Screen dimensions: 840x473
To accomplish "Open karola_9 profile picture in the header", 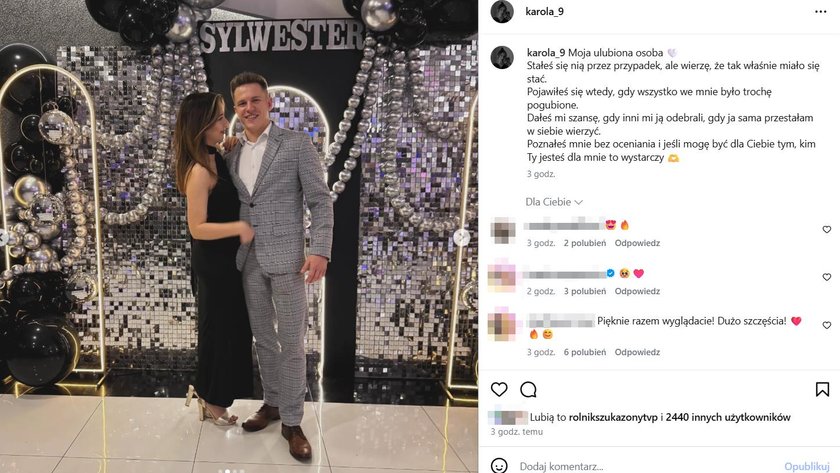I will click(x=502, y=11).
